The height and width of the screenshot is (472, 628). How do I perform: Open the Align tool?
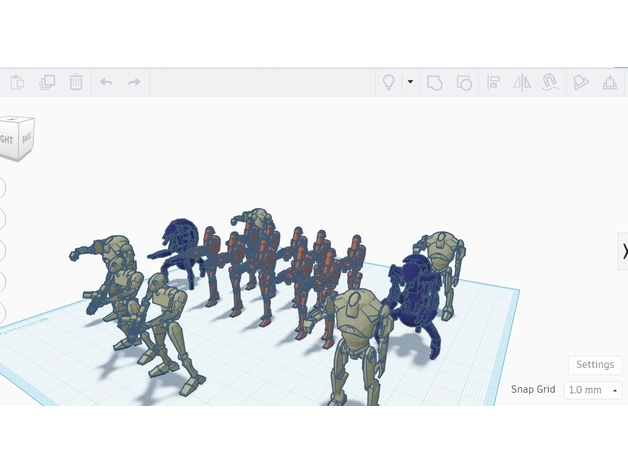pos(493,83)
